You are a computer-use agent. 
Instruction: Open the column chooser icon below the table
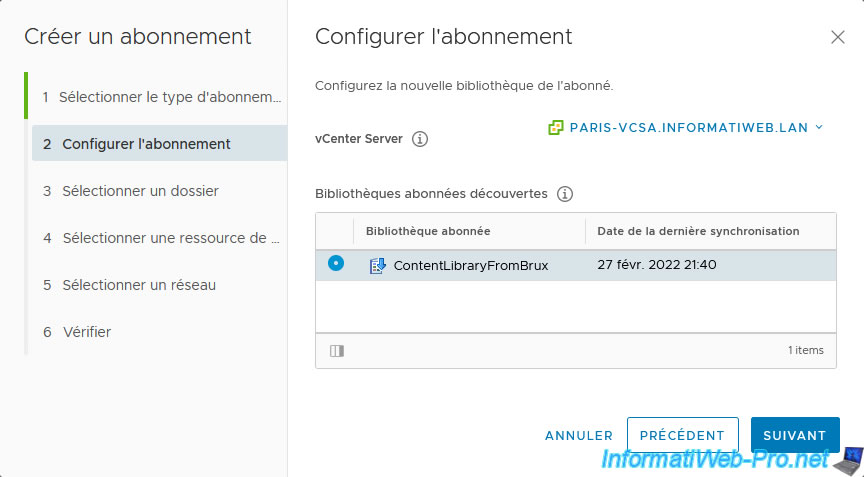pyautogui.click(x=337, y=351)
